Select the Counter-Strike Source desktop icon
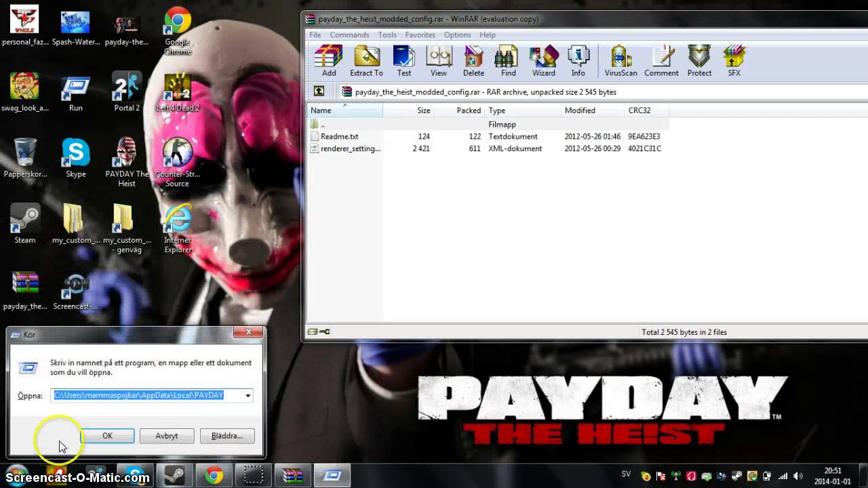Image resolution: width=868 pixels, height=488 pixels. tap(178, 162)
